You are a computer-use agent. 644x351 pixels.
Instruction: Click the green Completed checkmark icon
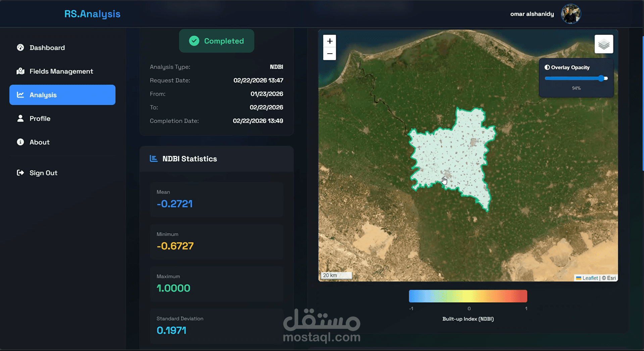click(194, 41)
